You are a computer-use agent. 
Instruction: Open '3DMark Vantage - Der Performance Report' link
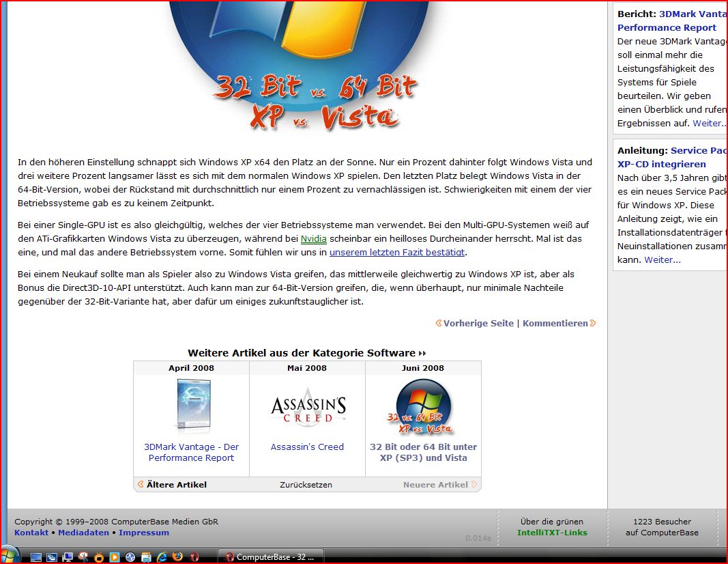[x=191, y=453]
